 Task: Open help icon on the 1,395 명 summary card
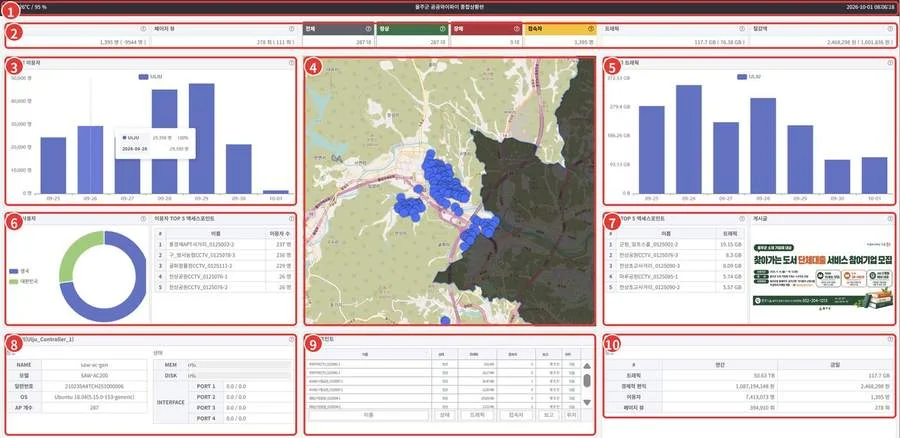coord(143,29)
